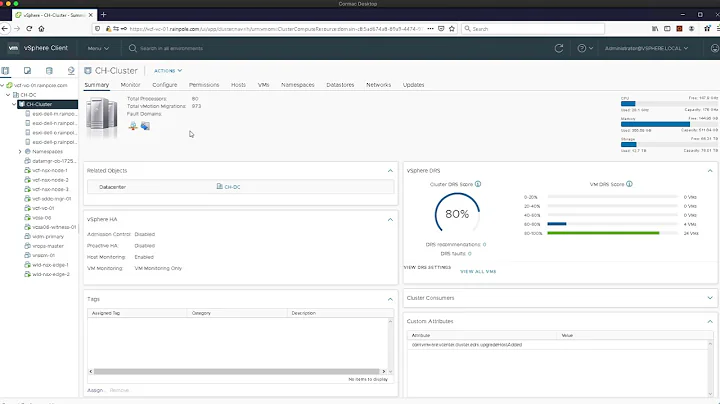The height and width of the screenshot is (404, 720).
Task: Switch to the VMs tab
Action: [263, 85]
